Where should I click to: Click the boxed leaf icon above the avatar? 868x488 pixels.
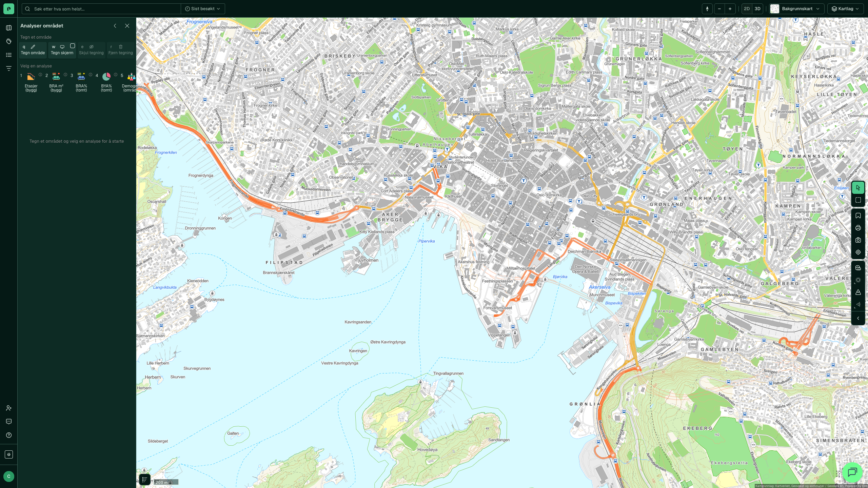pos(9,454)
